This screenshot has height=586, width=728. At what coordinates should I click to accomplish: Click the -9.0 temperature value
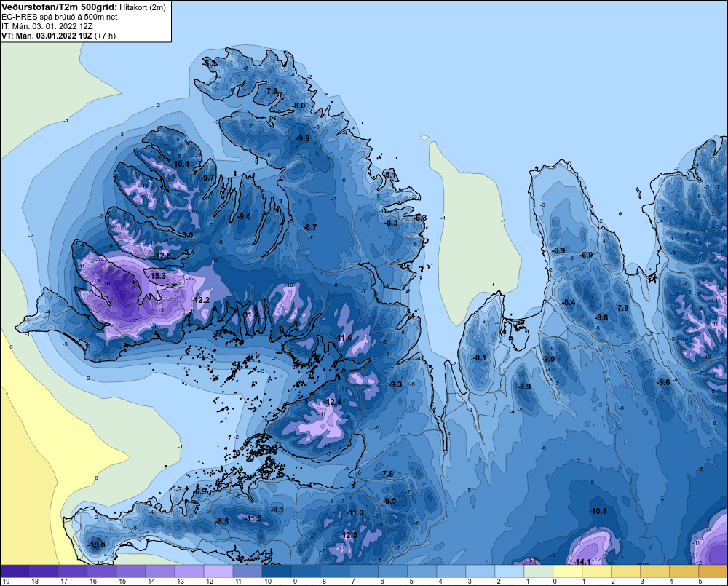[x=548, y=359]
